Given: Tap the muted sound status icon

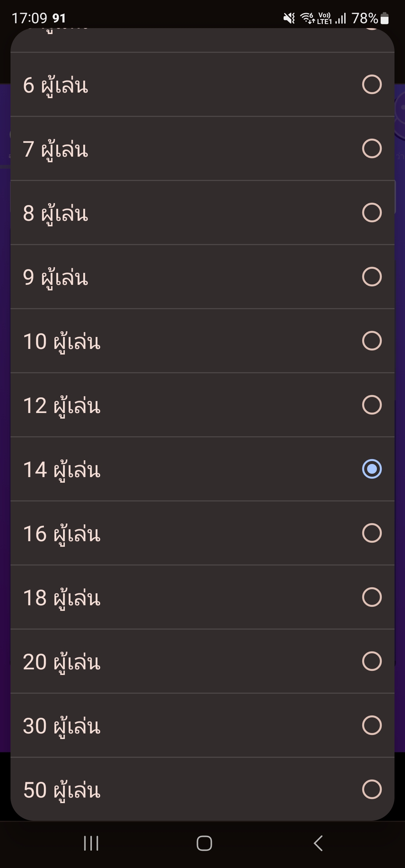Looking at the screenshot, I should [289, 18].
